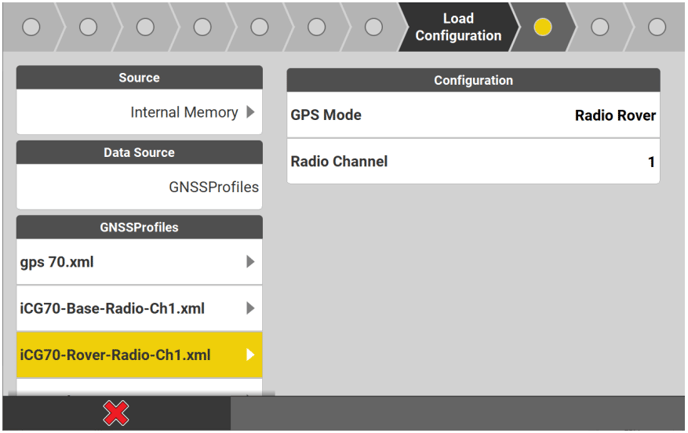Open the GPS Mode Radio Rover setting
Viewport: 688px width, 433px height.
click(x=473, y=115)
